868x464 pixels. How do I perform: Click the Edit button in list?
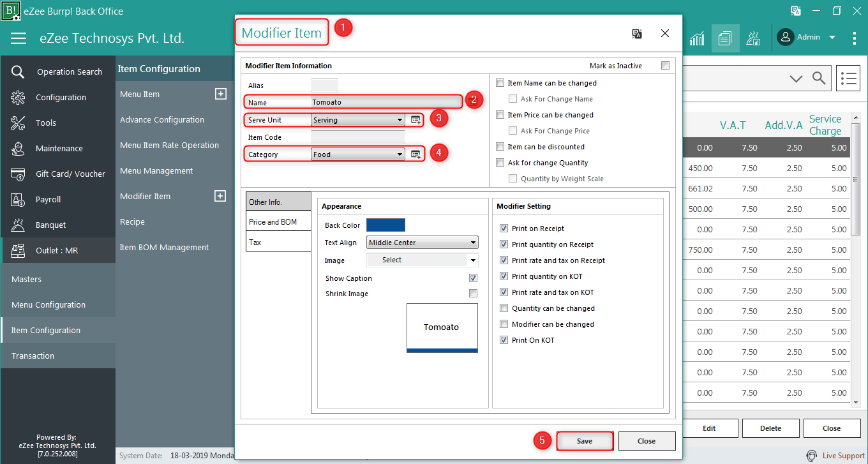pyautogui.click(x=709, y=428)
